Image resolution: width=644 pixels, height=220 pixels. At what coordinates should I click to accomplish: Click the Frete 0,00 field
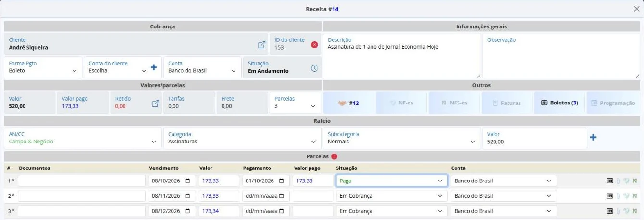(x=242, y=102)
